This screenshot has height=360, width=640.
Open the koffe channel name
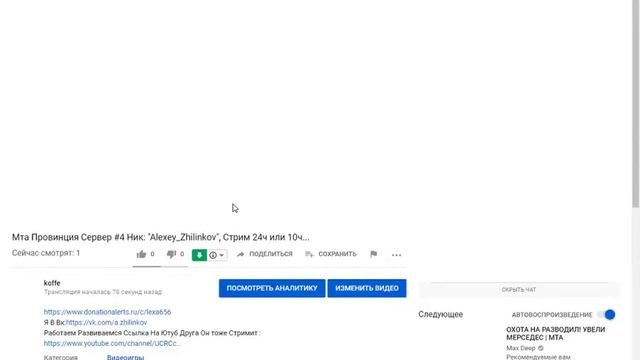pos(52,283)
